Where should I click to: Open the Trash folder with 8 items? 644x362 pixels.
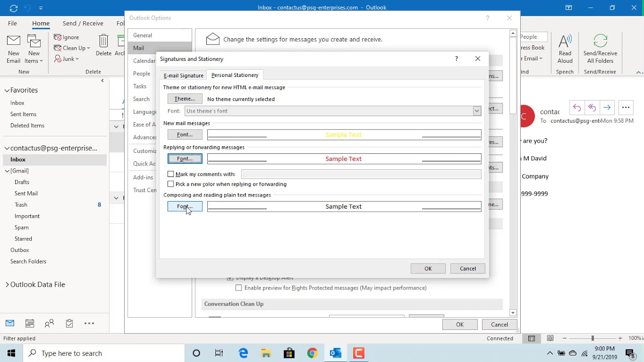click(53, 205)
